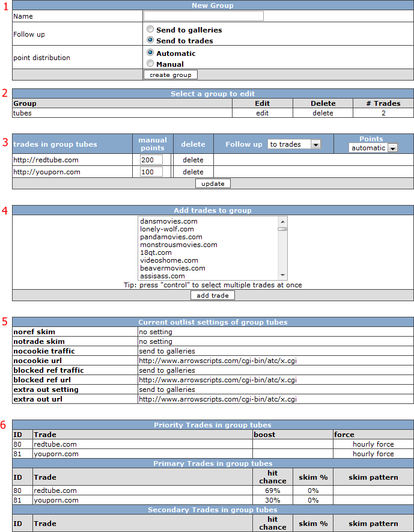The height and width of the screenshot is (532, 414).
Task: Click the noref skim setting label
Action: pyautogui.click(x=34, y=331)
